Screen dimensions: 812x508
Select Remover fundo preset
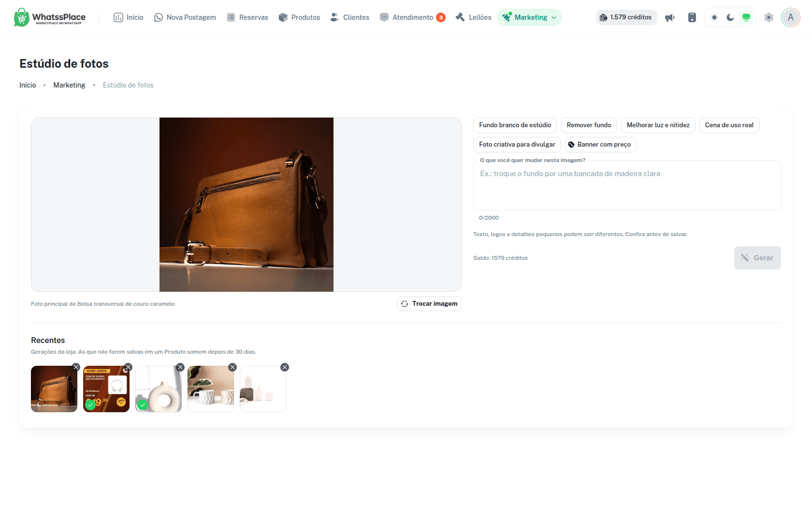(x=589, y=125)
